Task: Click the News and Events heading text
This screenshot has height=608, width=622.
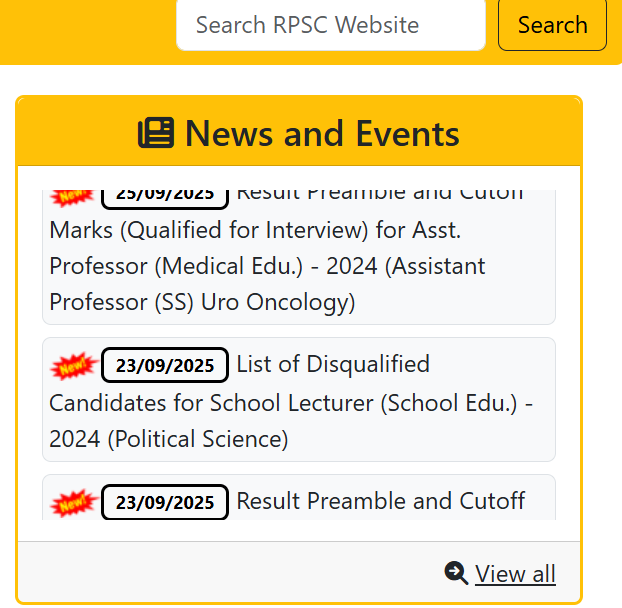Action: coord(322,133)
